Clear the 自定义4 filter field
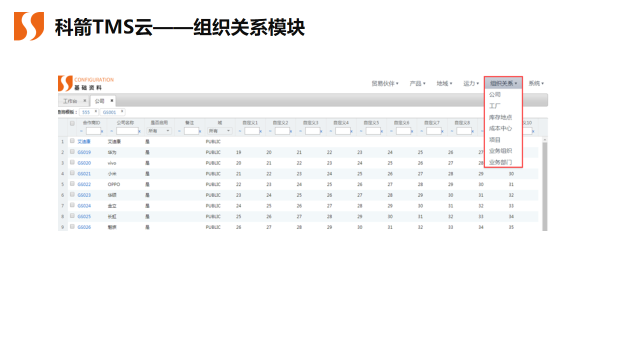Screen dimensions: 640x360 [x=351, y=131]
